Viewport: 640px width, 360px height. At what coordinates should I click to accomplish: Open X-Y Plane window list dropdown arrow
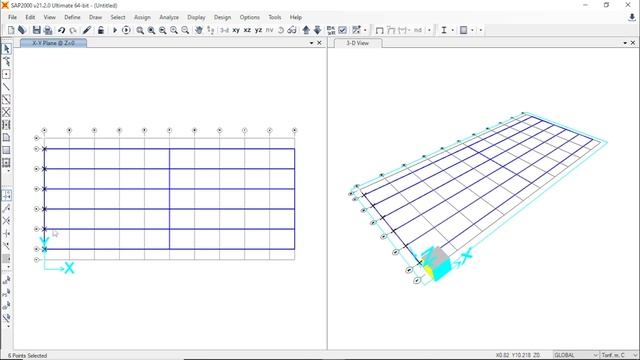(x=311, y=43)
